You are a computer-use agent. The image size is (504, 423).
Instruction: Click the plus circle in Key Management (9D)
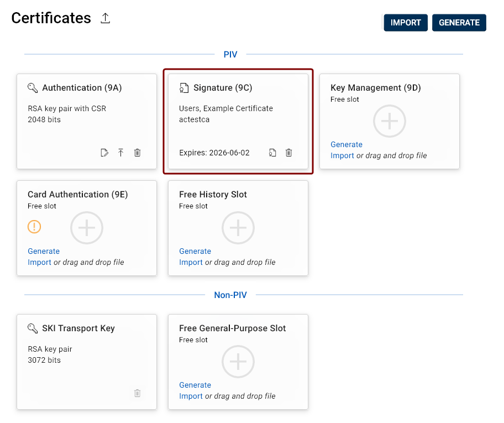click(x=390, y=121)
